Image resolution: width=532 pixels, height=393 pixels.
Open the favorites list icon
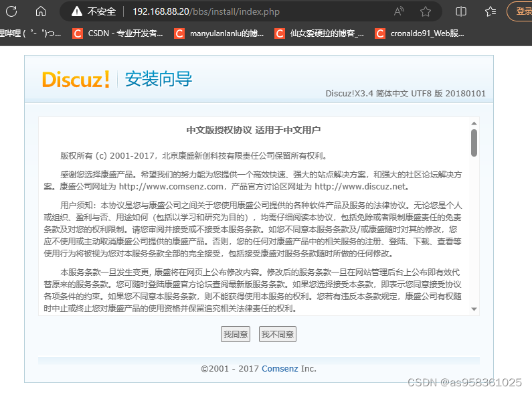point(491,11)
